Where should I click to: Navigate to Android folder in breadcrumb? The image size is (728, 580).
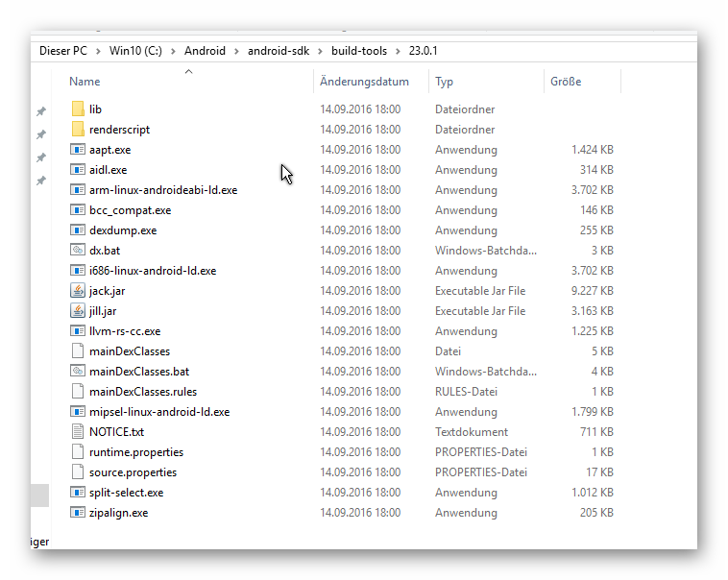pyautogui.click(x=206, y=51)
